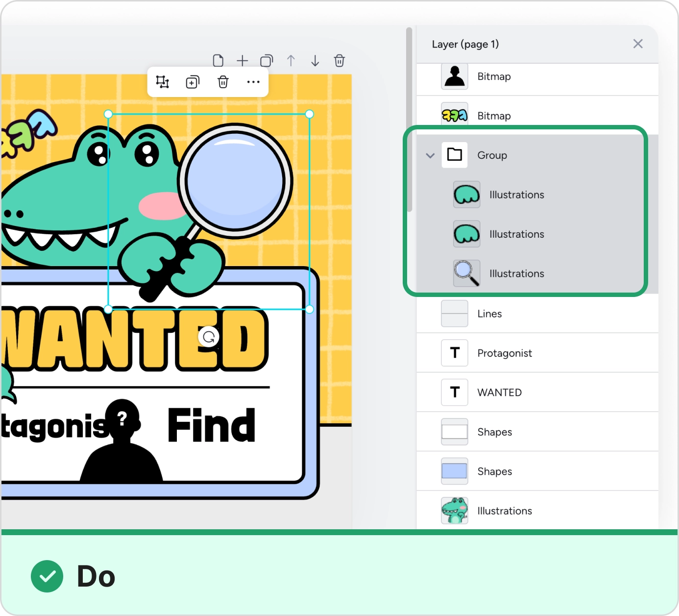Image resolution: width=679 pixels, height=616 pixels.
Task: Click the add page plus icon
Action: click(x=242, y=61)
